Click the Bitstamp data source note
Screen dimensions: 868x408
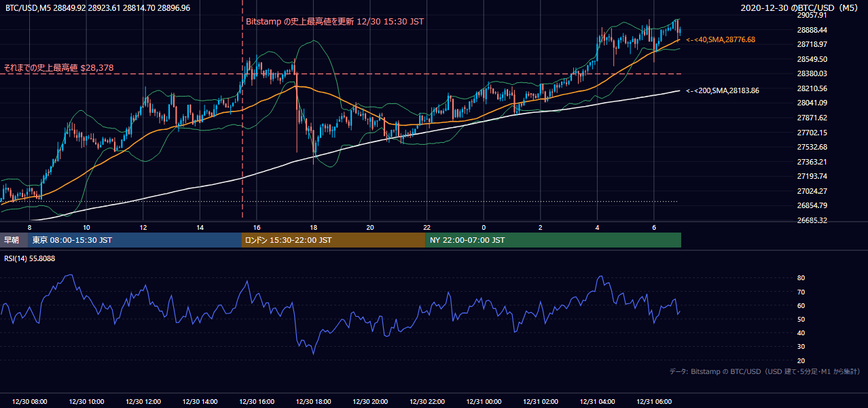point(765,371)
